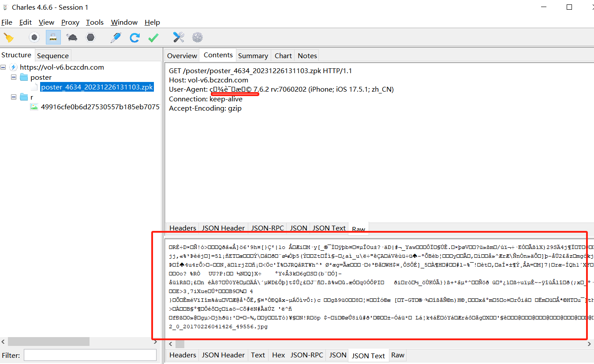Collapse the vol-v6.bczcdn.com host node
The width and height of the screenshot is (594, 364).
click(4, 67)
